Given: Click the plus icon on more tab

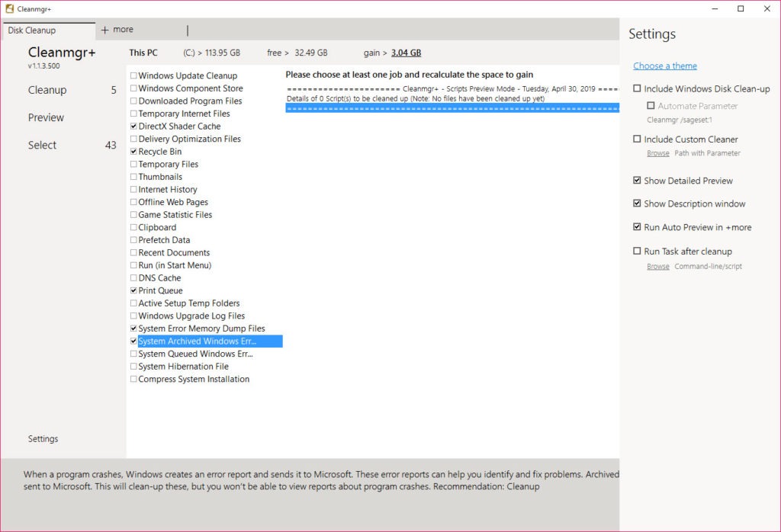Looking at the screenshot, I should coord(104,30).
